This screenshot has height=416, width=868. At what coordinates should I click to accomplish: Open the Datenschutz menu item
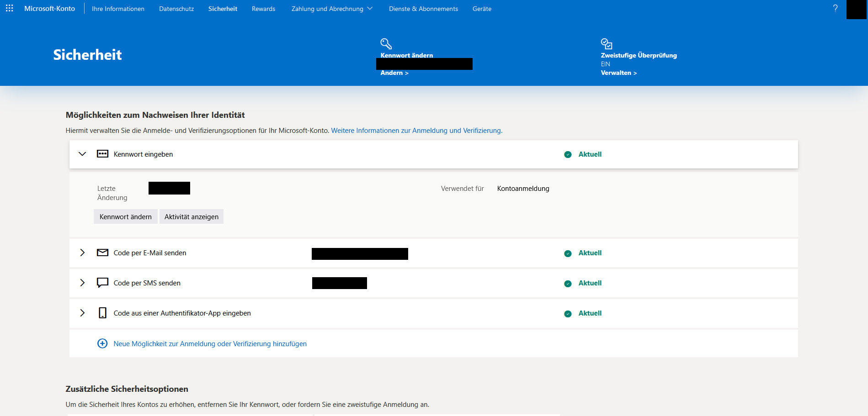pos(176,9)
